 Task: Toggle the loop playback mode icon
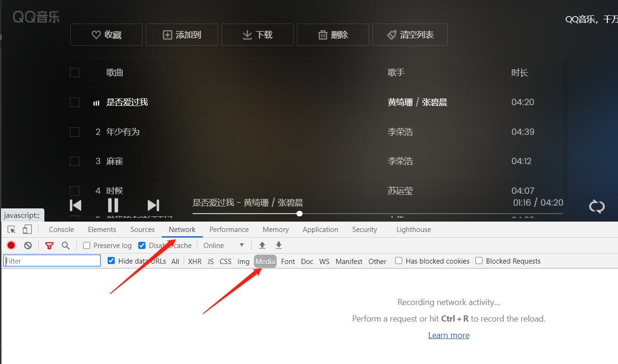pyautogui.click(x=597, y=207)
